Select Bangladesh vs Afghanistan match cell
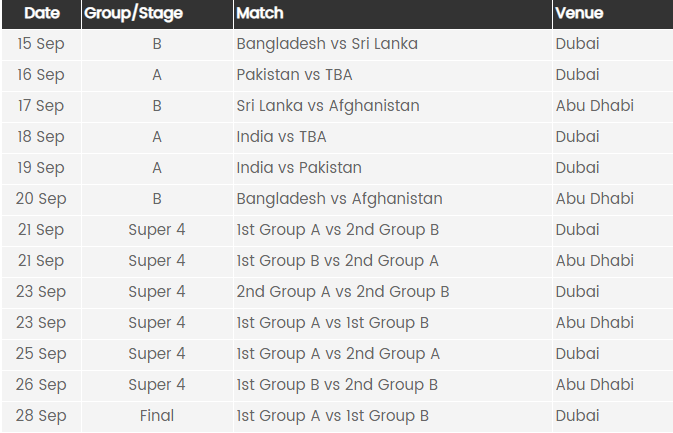The image size is (673, 433). (392, 199)
